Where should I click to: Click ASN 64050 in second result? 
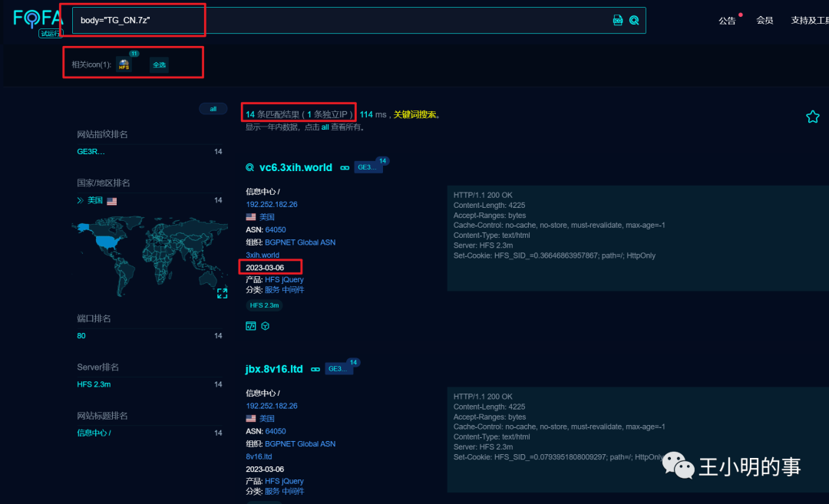click(x=275, y=432)
